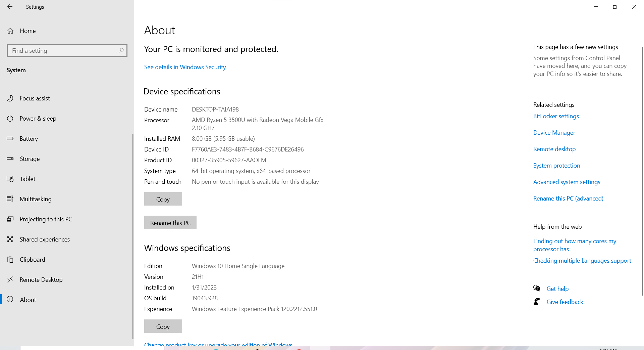Image resolution: width=644 pixels, height=350 pixels.
Task: Click the Multitasking icon
Action: pyautogui.click(x=10, y=199)
